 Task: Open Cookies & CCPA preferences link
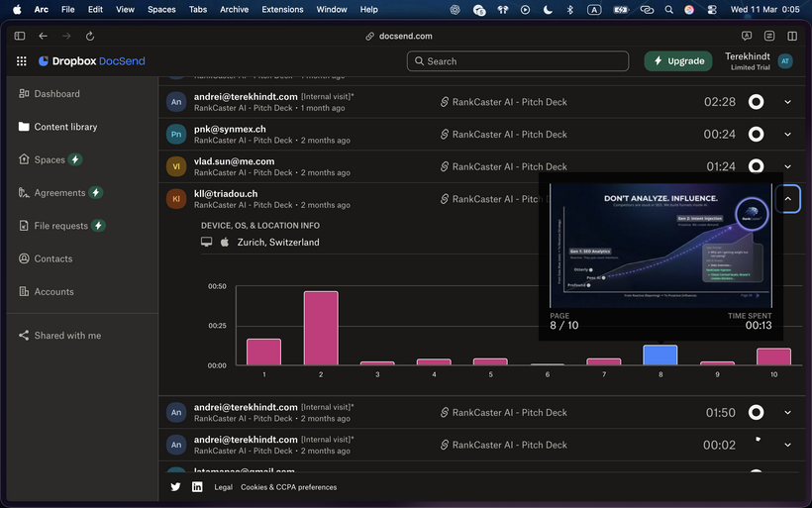[288, 487]
